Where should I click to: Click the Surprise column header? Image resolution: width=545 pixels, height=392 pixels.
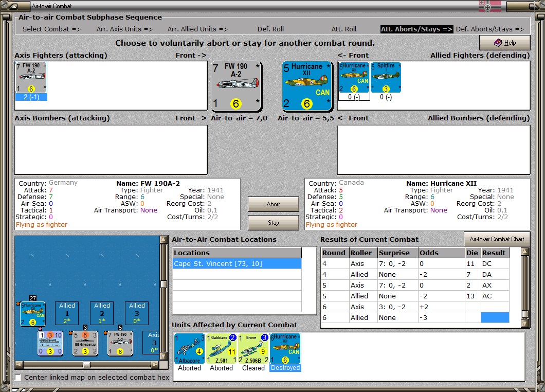pos(397,253)
